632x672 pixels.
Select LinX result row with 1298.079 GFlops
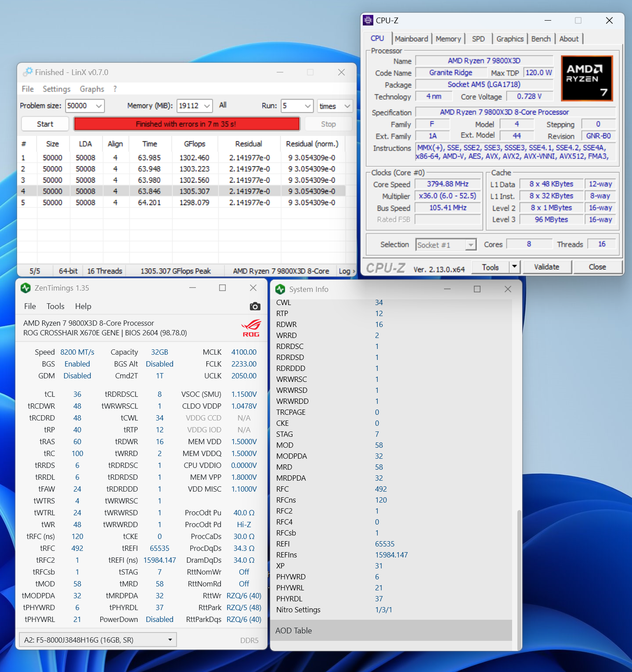click(181, 203)
